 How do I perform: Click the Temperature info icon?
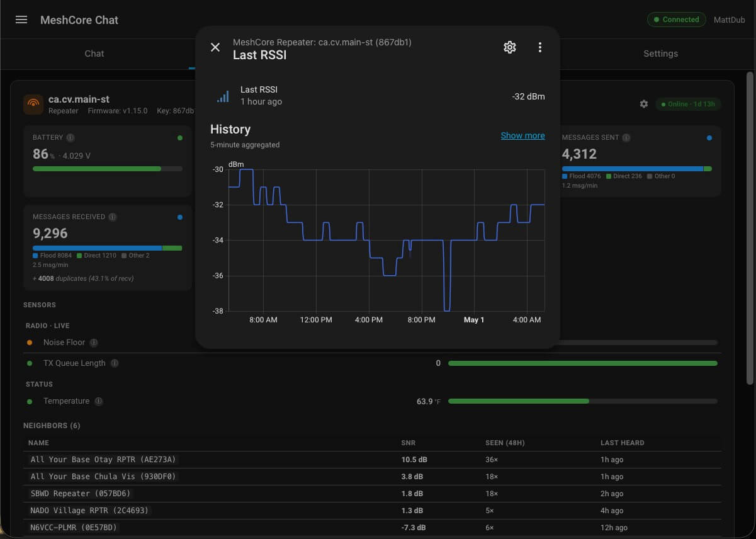point(99,401)
